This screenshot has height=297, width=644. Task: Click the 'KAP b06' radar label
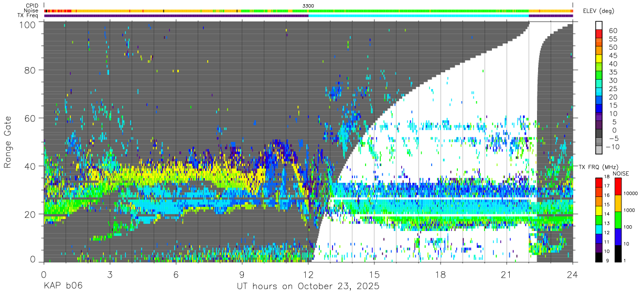coord(63,287)
